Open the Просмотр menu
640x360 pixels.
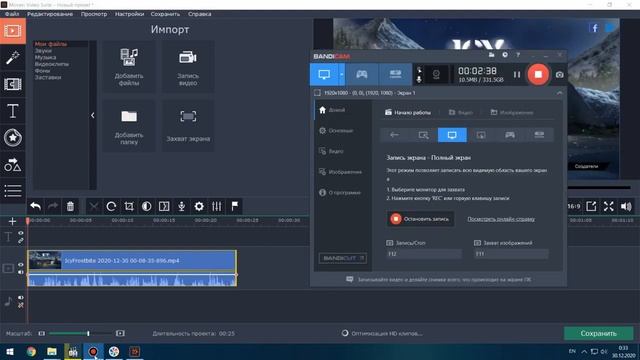94,14
